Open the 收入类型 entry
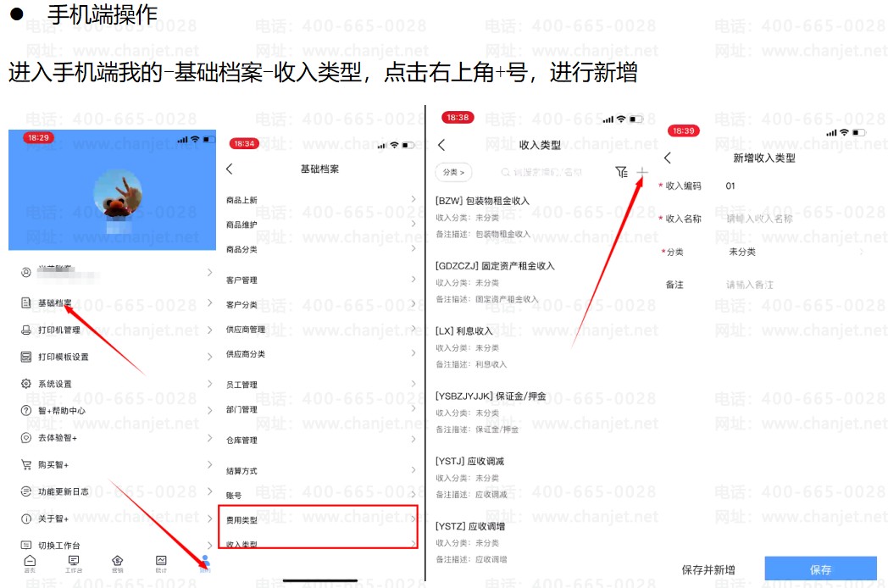The width and height of the screenshot is (888, 588). coord(321,543)
